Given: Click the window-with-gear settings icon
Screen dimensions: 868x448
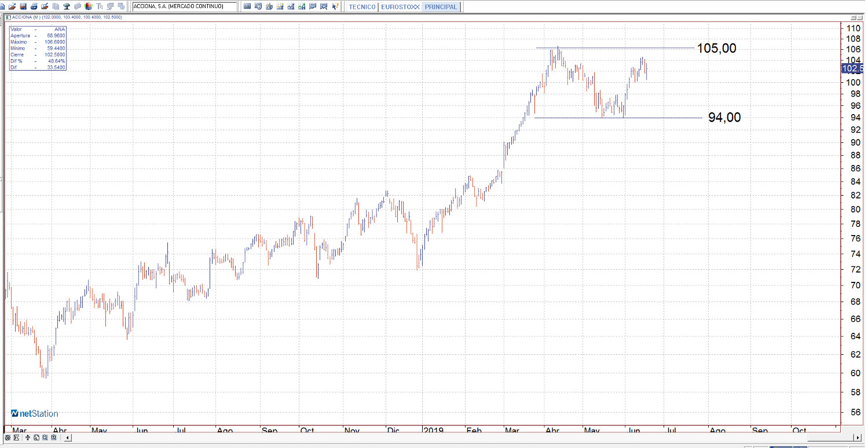Looking at the screenshot, I should tap(258, 6).
